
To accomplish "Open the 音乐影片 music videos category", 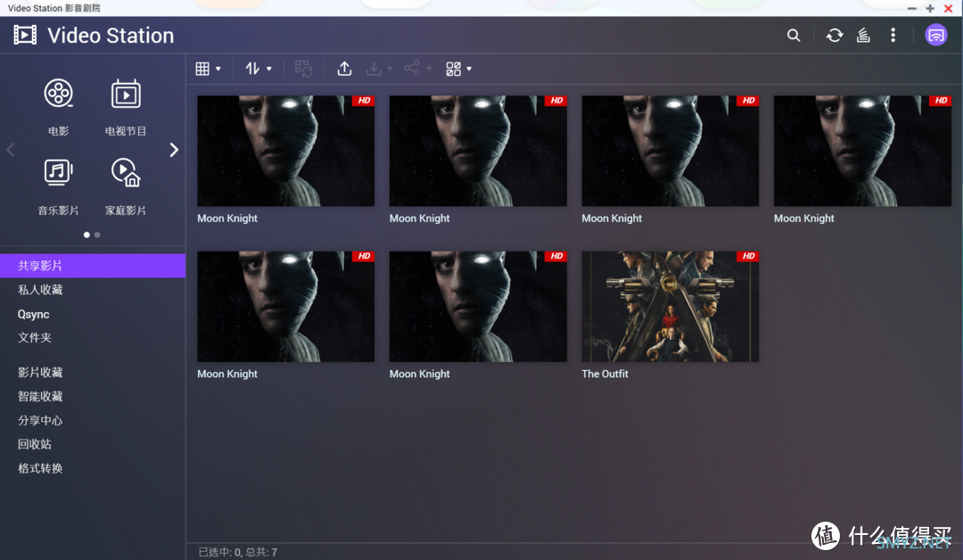I will (x=58, y=186).
